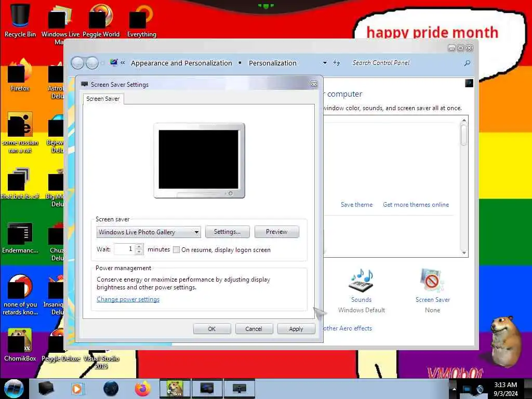Viewport: 532px width, 399px height.
Task: Open the 'that but its c#' desktop icon
Action: pos(20,183)
